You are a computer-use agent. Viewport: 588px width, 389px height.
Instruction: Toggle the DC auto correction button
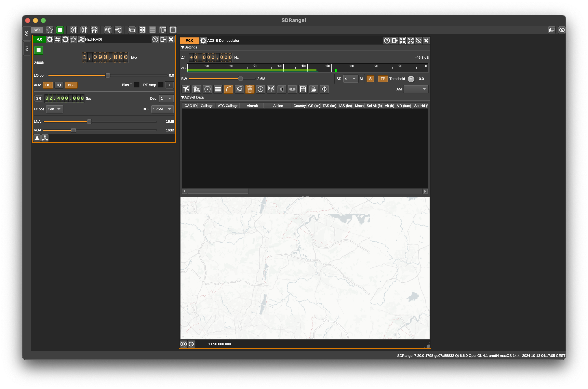[x=48, y=85]
